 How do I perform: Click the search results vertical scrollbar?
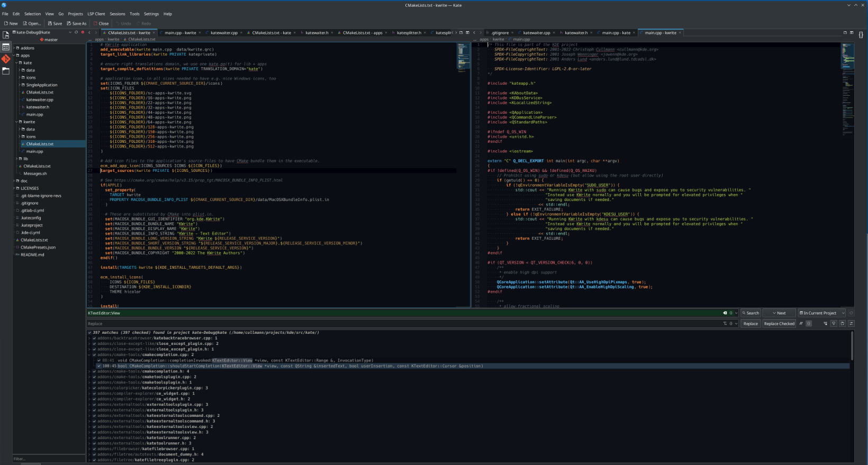[852, 347]
